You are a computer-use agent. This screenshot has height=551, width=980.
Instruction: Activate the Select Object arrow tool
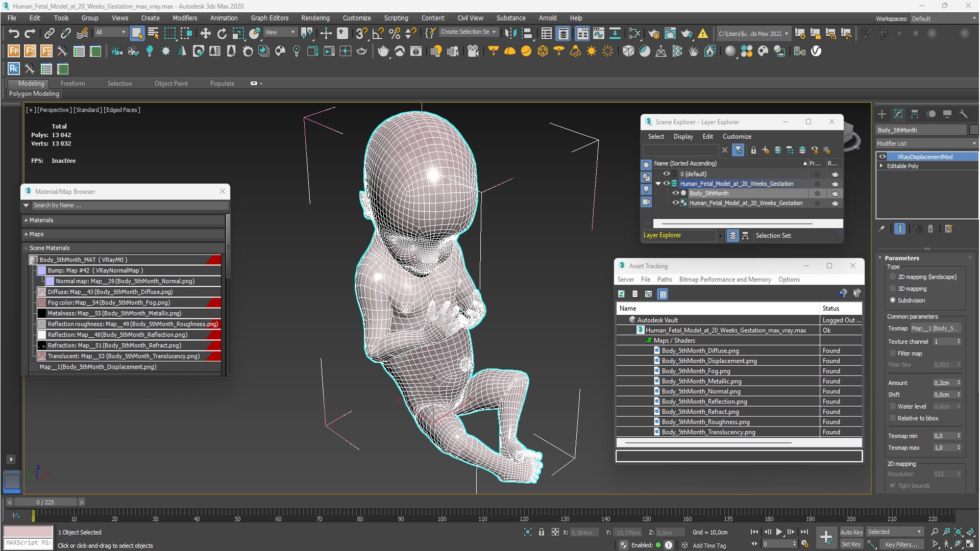pos(137,34)
